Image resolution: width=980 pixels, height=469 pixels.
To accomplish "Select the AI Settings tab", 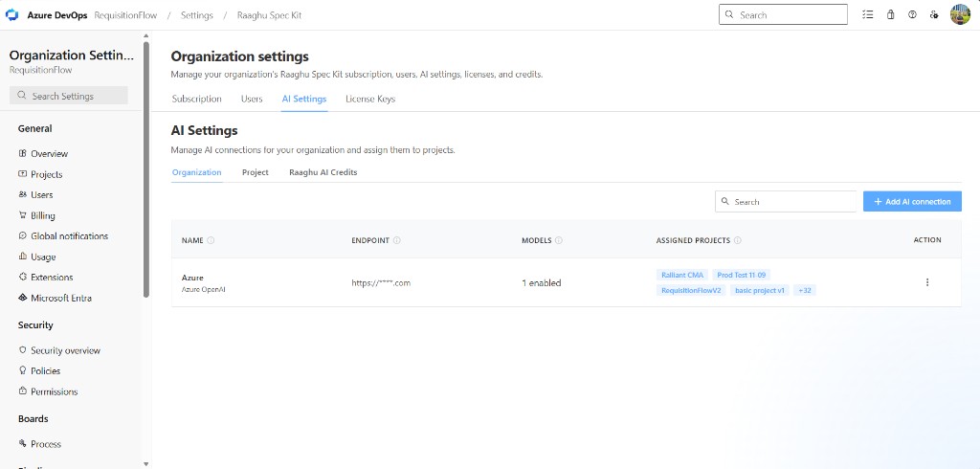I will (304, 99).
